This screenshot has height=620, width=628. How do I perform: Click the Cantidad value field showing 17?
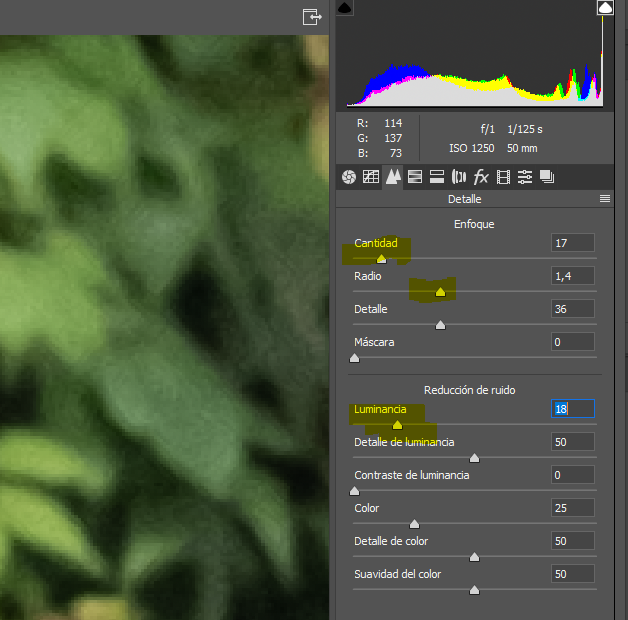click(x=573, y=243)
